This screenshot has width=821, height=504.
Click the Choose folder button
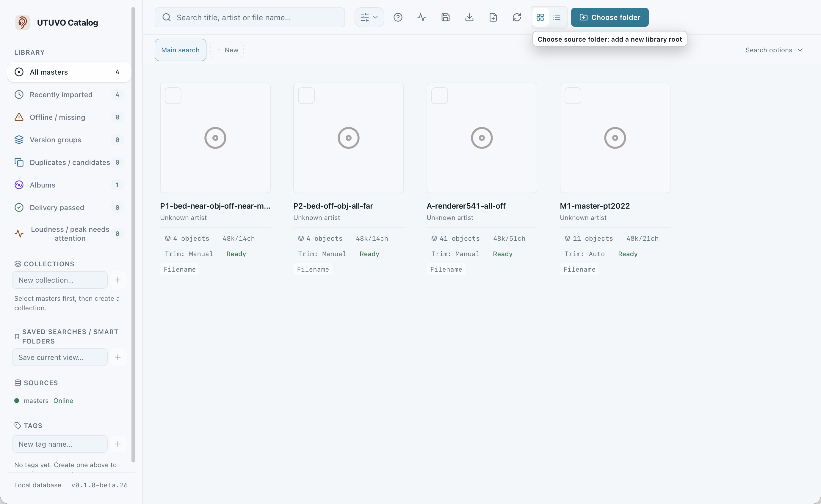[x=610, y=17]
